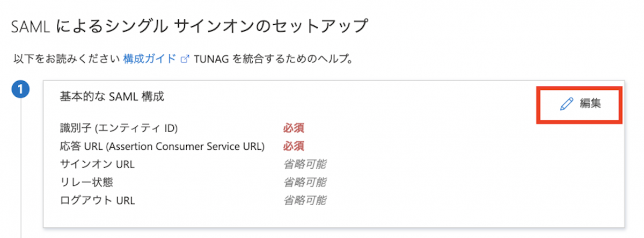Click the 編集 button text
The width and height of the screenshot is (644, 238).
point(590,104)
